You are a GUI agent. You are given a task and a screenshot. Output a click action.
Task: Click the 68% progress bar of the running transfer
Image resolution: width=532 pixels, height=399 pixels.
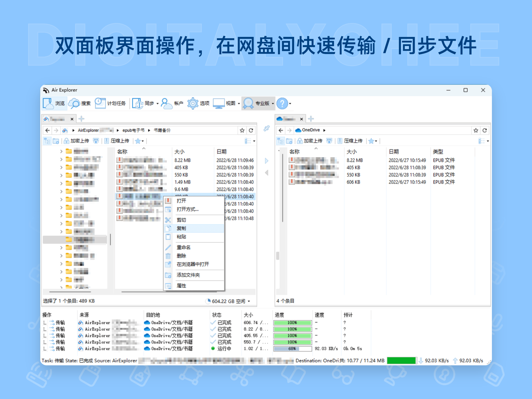click(292, 349)
